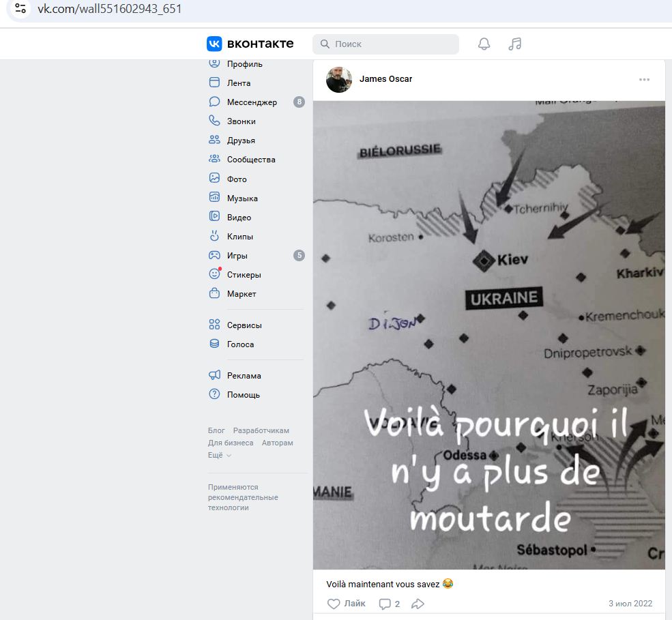Go to Друзья in sidebar

(241, 141)
